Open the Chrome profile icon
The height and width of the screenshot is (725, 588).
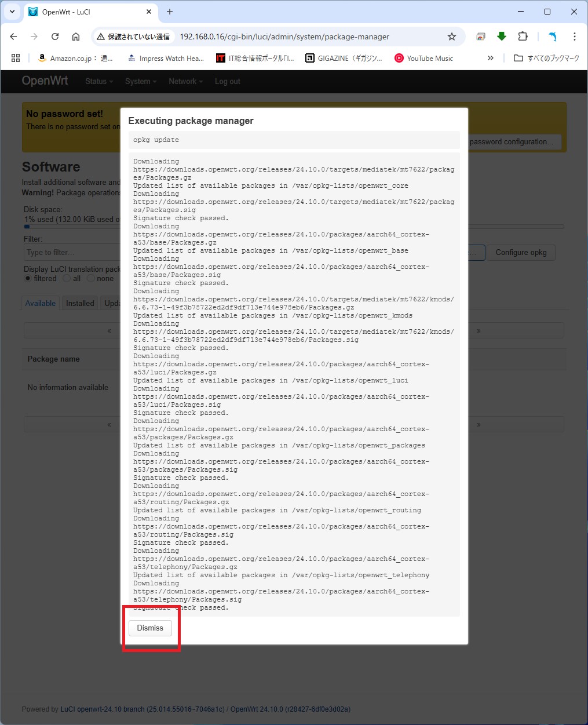tap(553, 37)
